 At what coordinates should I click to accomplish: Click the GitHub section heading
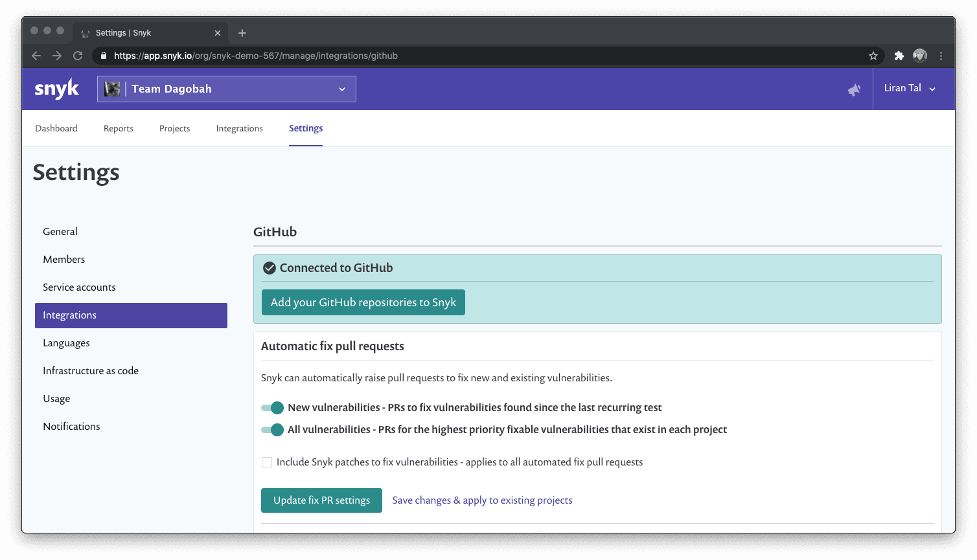[275, 232]
